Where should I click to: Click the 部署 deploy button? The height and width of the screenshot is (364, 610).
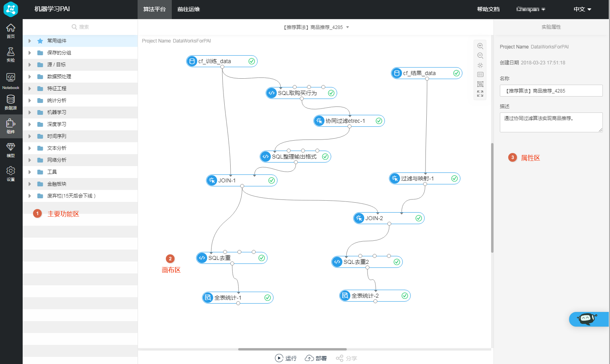tap(316, 358)
